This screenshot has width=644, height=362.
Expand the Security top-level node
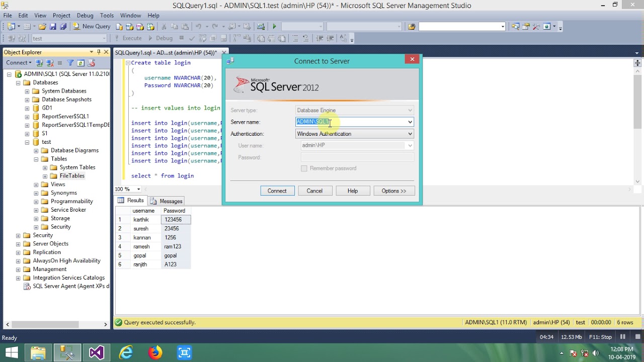18,235
